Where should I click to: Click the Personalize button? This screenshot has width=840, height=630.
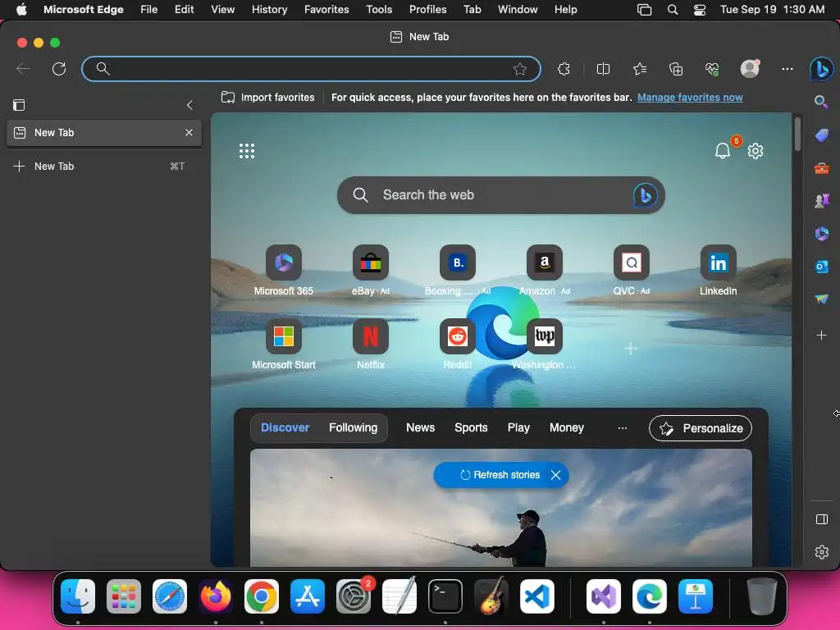click(x=701, y=428)
